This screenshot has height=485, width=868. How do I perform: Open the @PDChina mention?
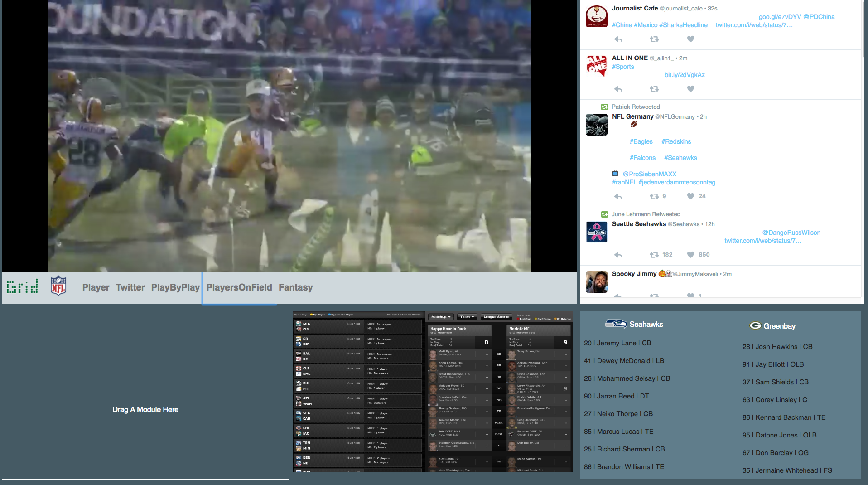click(819, 17)
